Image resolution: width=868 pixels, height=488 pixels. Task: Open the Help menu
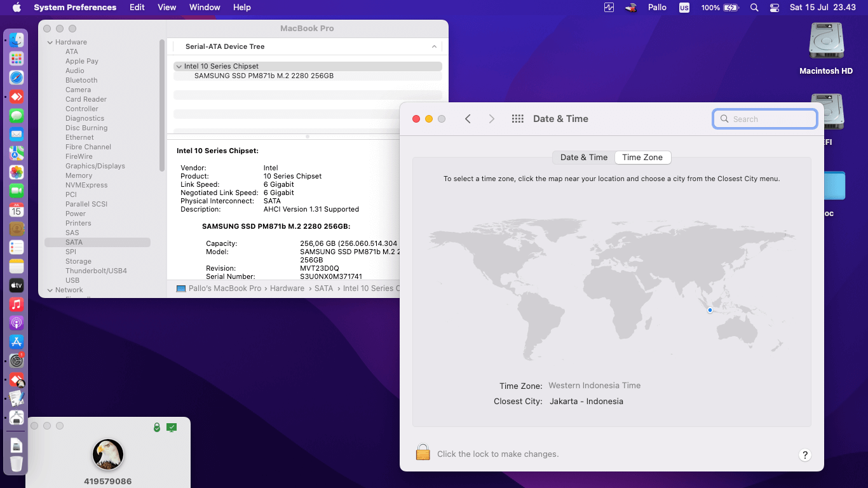[x=242, y=8]
